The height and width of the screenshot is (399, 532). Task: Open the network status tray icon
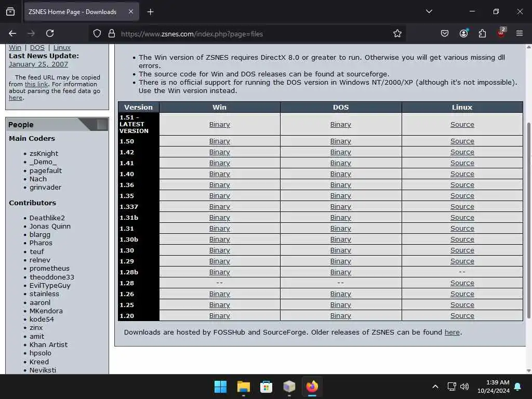[451, 387]
